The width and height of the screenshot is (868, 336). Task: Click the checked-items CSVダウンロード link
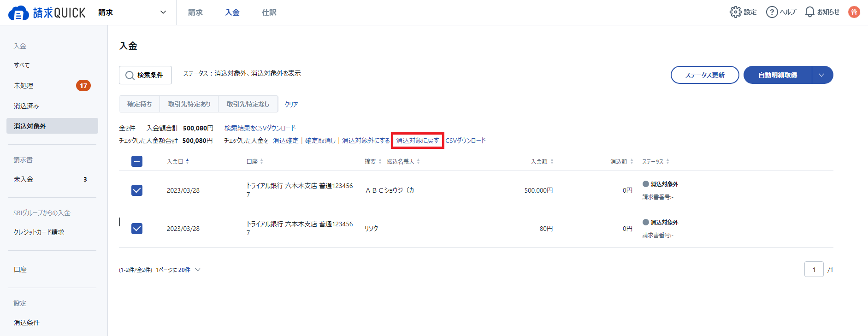tap(466, 141)
